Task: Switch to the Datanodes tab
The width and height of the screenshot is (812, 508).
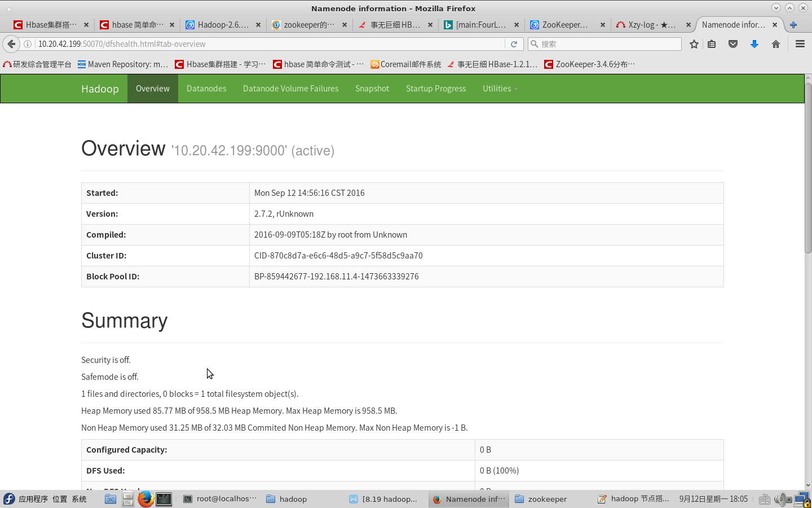Action: [206, 89]
